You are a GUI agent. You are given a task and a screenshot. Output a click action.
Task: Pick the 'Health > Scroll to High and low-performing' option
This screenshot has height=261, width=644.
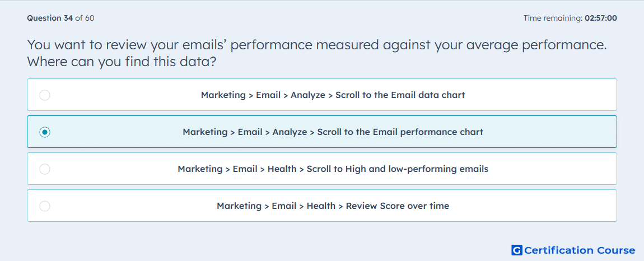[x=333, y=169]
